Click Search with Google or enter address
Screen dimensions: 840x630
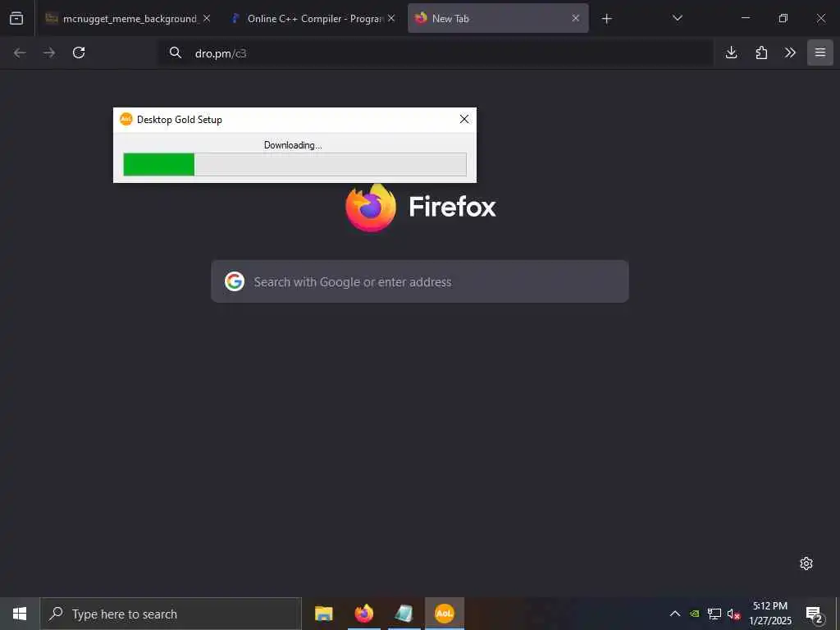(419, 281)
